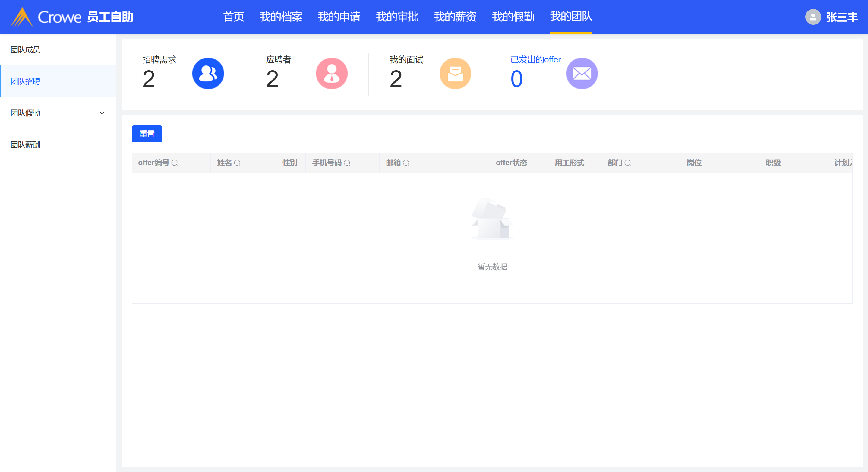Click the blue recruitment needs people icon
The height and width of the screenshot is (472, 868).
tap(208, 74)
